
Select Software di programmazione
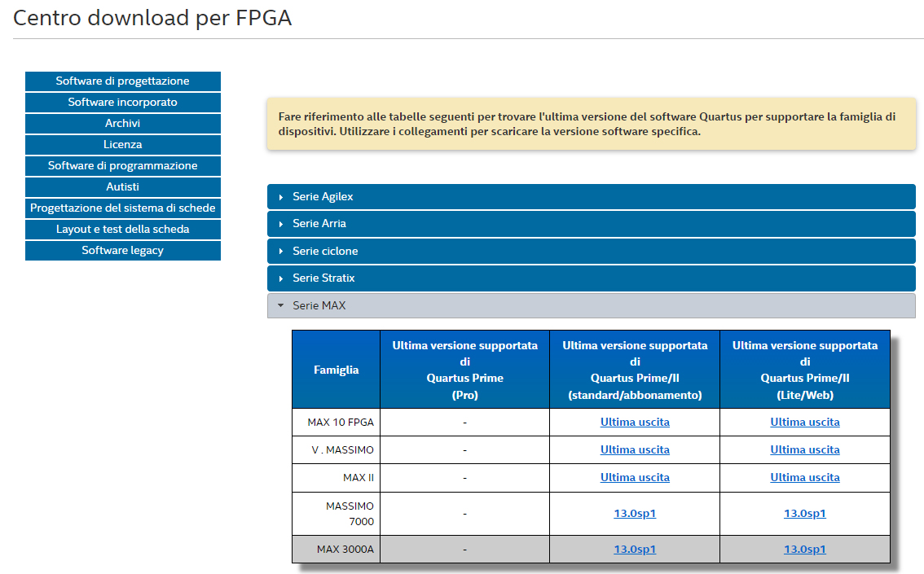[x=123, y=166]
